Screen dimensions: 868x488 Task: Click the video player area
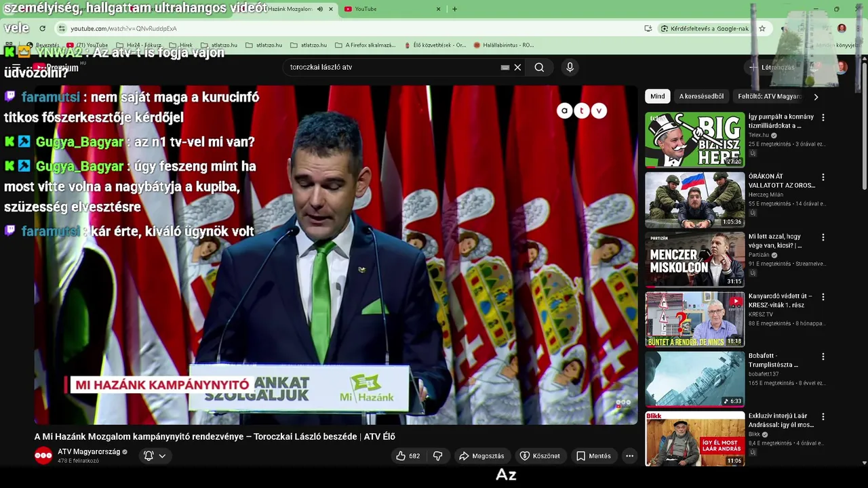coord(336,255)
